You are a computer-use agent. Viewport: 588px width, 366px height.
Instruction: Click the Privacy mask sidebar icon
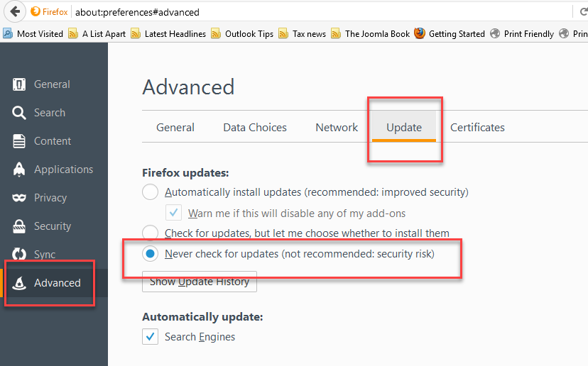point(19,198)
